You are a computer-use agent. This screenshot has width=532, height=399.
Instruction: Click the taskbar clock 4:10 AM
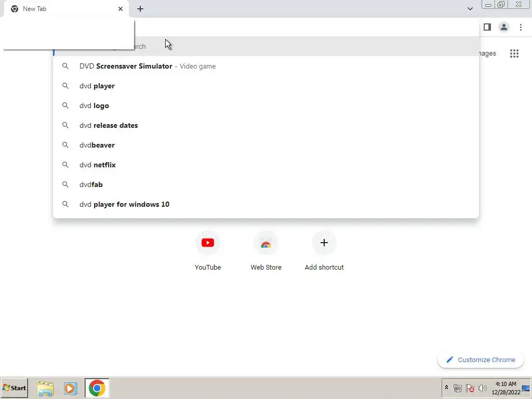(506, 388)
